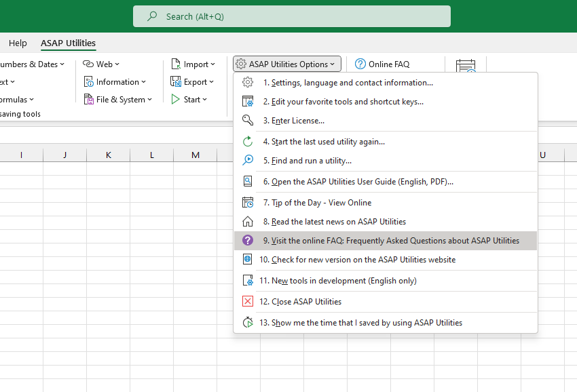
Task: Select Tip of the Day - View Online
Action: pyautogui.click(x=386, y=203)
